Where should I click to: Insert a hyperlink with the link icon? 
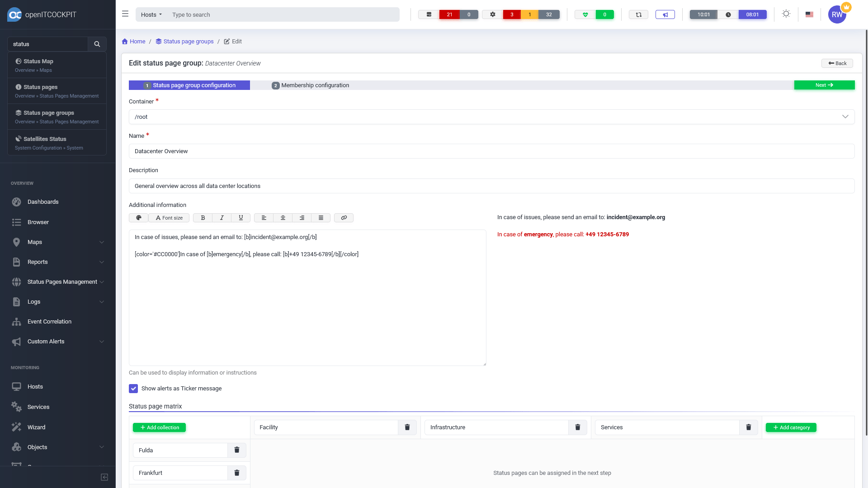(x=344, y=218)
